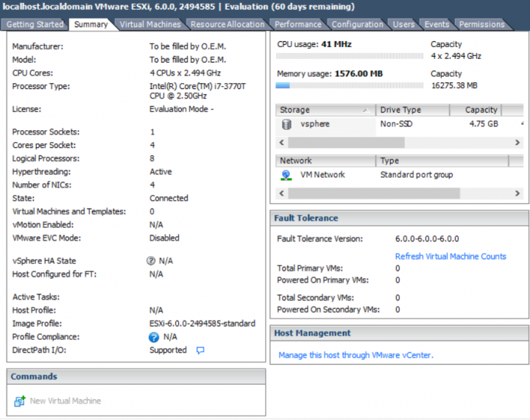
Task: View the Permissions tab
Action: click(481, 24)
